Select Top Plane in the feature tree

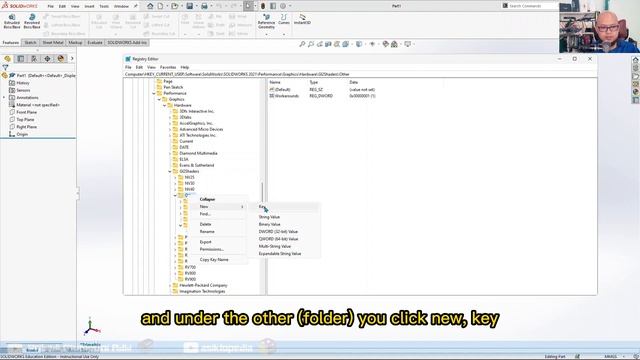click(25, 120)
